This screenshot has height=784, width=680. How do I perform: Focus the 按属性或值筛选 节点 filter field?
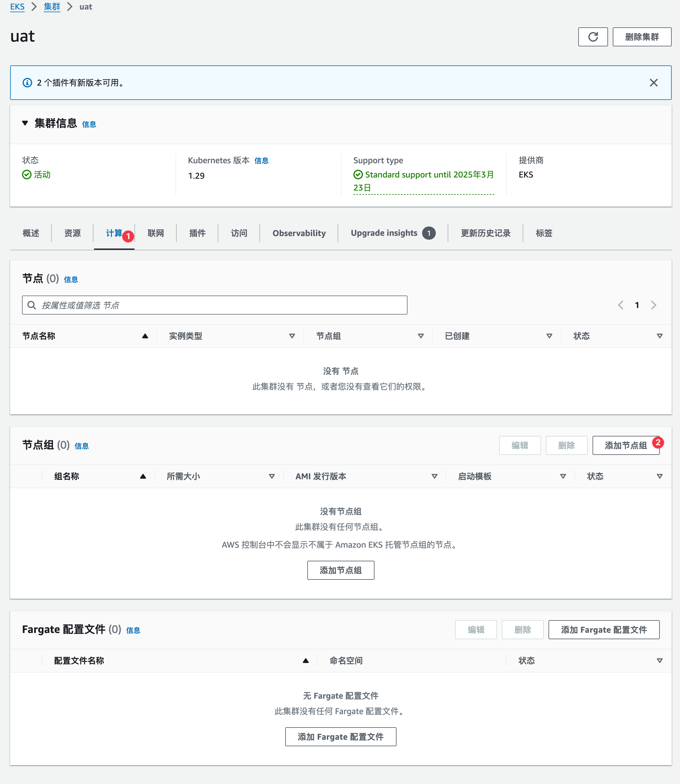[214, 305]
